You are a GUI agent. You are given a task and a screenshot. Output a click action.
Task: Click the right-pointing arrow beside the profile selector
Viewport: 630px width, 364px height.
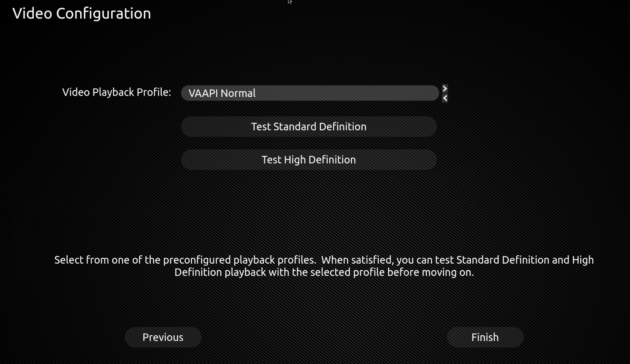click(445, 89)
